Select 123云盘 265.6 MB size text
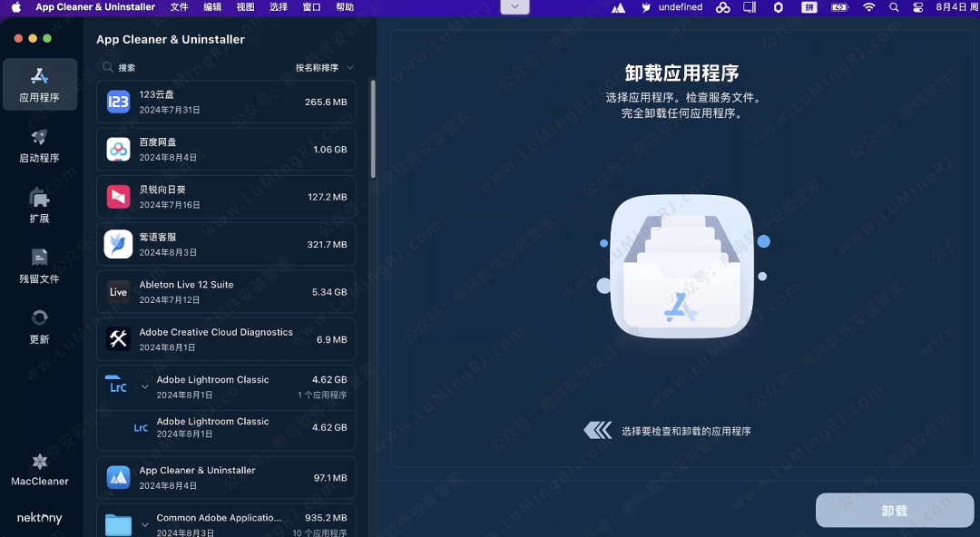The width and height of the screenshot is (980, 537). [x=326, y=102]
